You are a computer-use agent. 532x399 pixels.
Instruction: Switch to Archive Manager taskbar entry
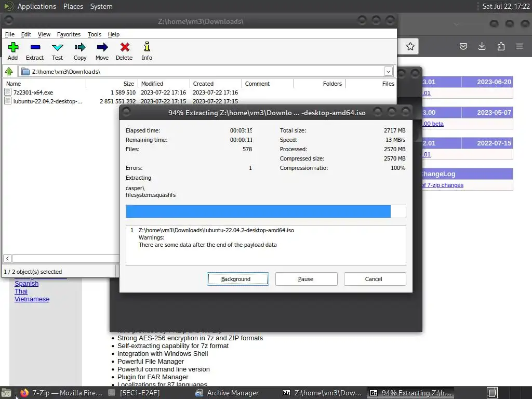pos(227,393)
